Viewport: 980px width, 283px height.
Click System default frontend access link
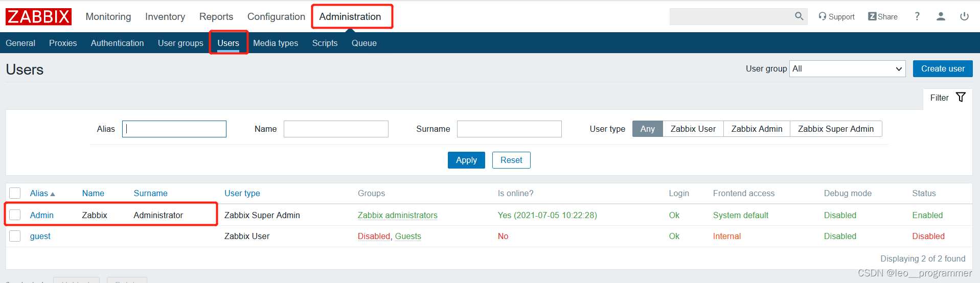(740, 215)
